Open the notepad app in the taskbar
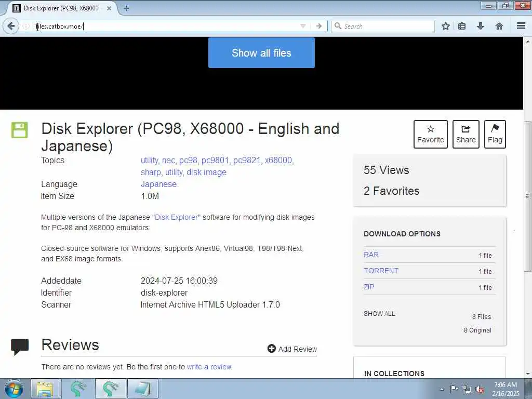Screen dimensions: 532x399 click(x=143, y=389)
